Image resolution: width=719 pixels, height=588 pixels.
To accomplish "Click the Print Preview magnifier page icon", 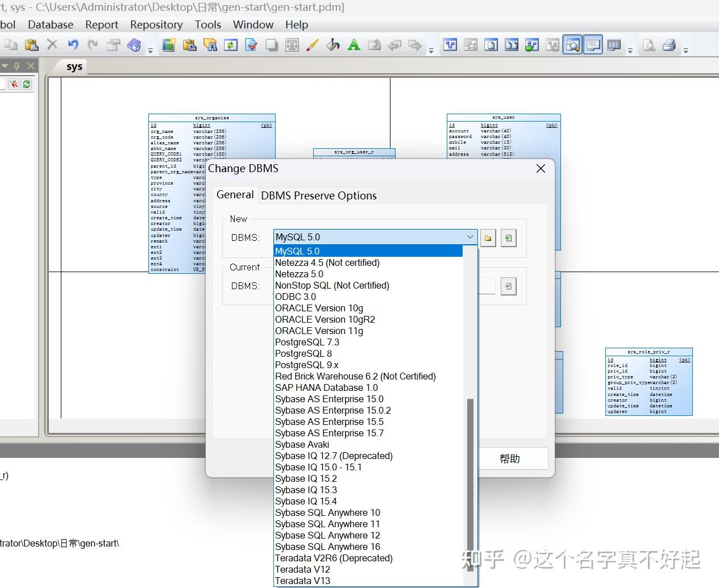I will tap(649, 45).
